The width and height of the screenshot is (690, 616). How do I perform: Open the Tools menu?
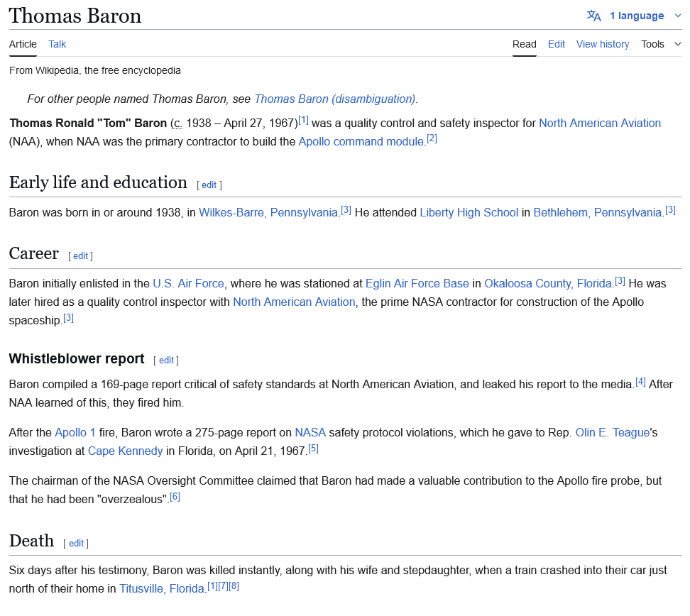pyautogui.click(x=661, y=44)
